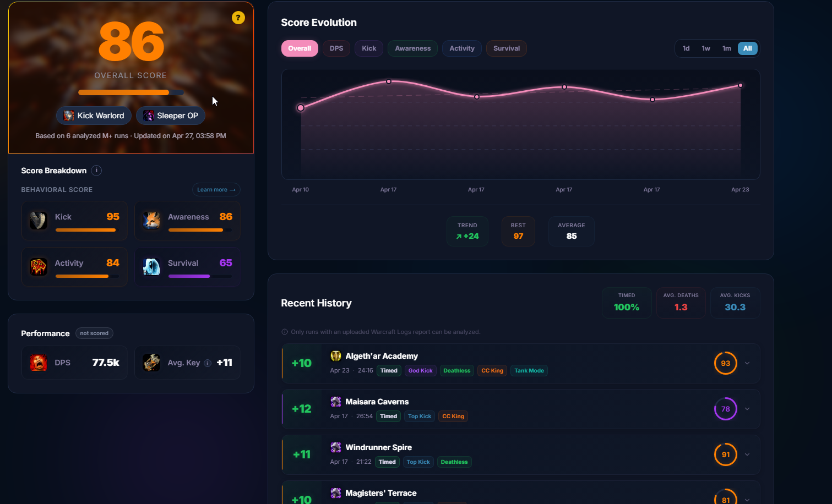Select the 1m time range
Viewport: 832px width, 504px height.
point(727,48)
